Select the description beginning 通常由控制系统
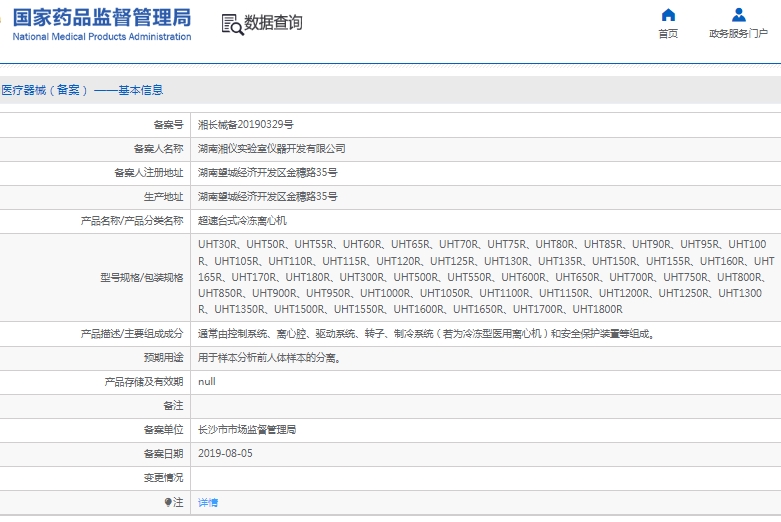 pyautogui.click(x=426, y=334)
